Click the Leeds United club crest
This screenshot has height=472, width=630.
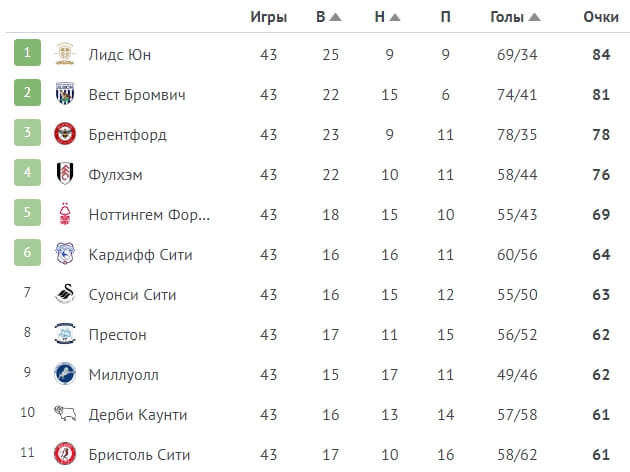(x=65, y=54)
